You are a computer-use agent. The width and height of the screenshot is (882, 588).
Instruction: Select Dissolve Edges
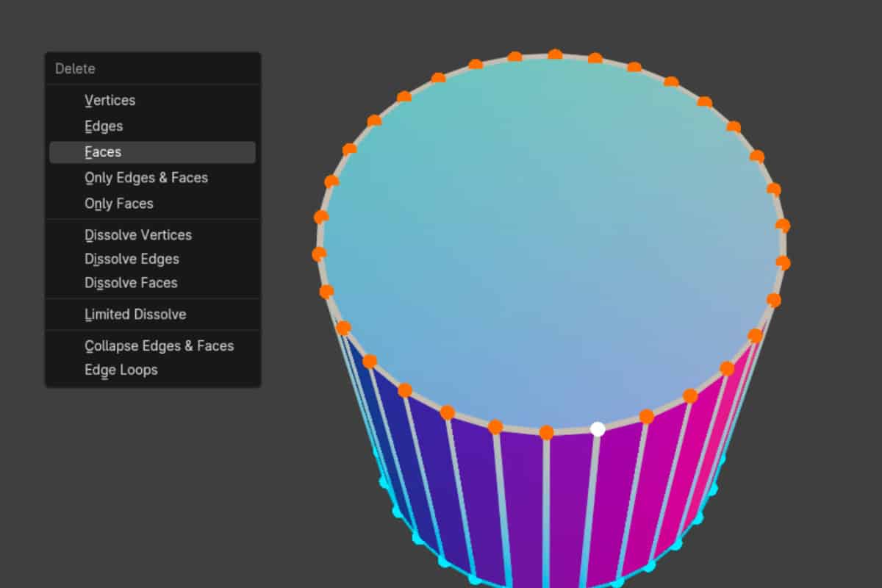click(x=132, y=259)
